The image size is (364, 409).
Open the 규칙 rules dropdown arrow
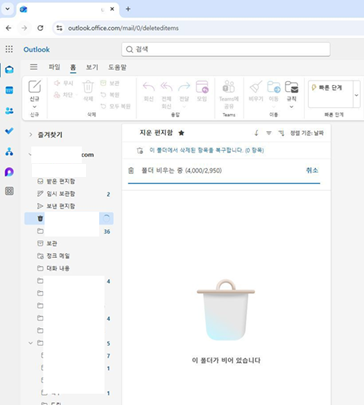point(291,107)
